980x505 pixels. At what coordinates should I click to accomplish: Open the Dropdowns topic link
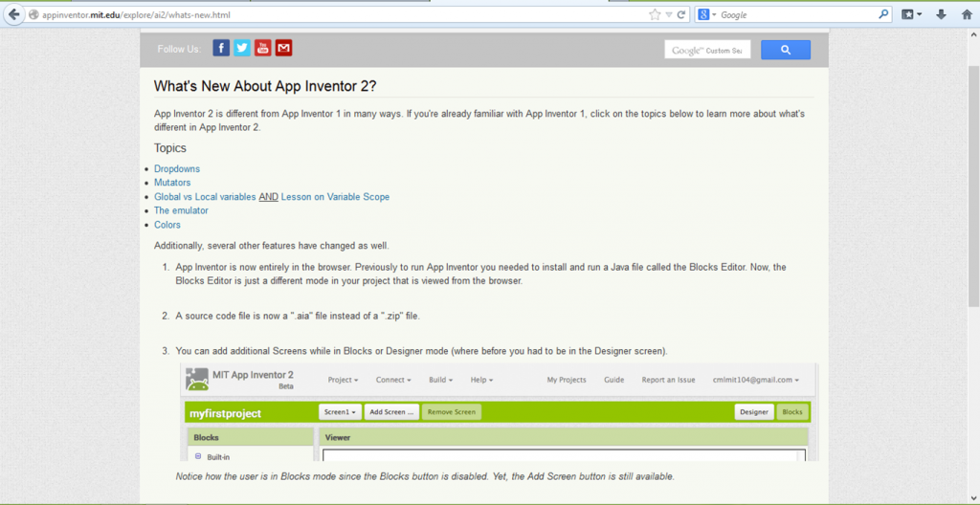coord(177,168)
